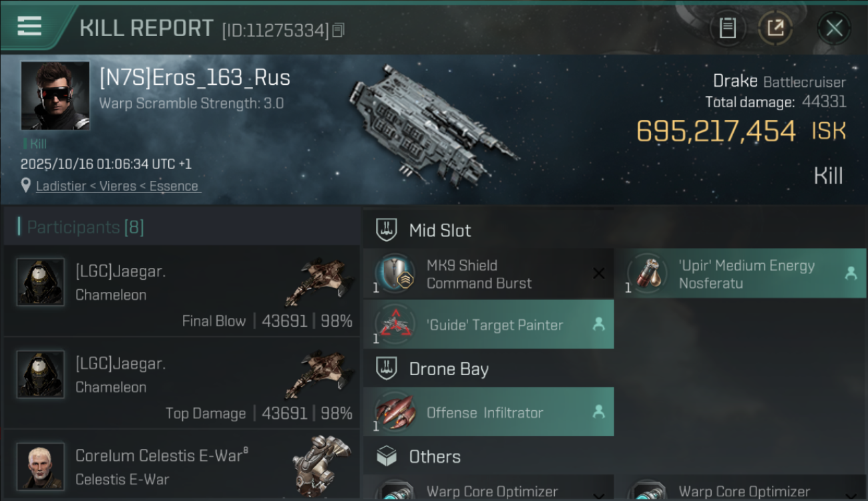
Task: Select the 'Guide' Target Painter icon
Action: click(394, 325)
